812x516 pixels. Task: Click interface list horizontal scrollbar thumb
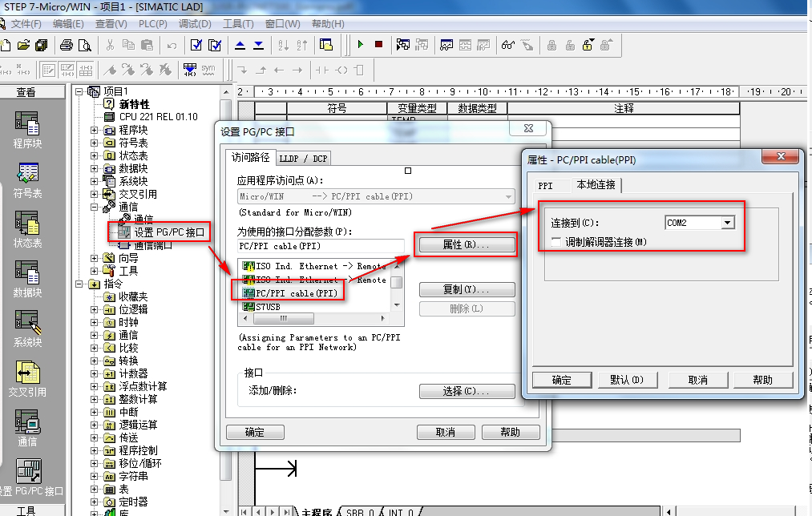[x=283, y=318]
